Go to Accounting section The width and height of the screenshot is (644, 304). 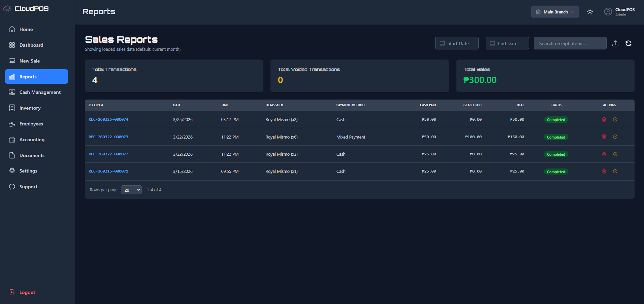[x=36, y=140]
